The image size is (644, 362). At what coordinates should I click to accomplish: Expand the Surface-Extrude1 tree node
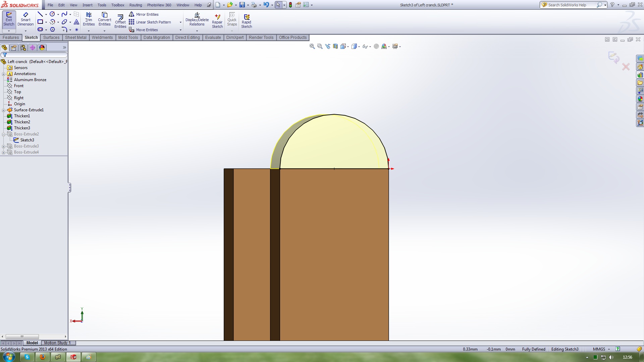tap(4, 110)
